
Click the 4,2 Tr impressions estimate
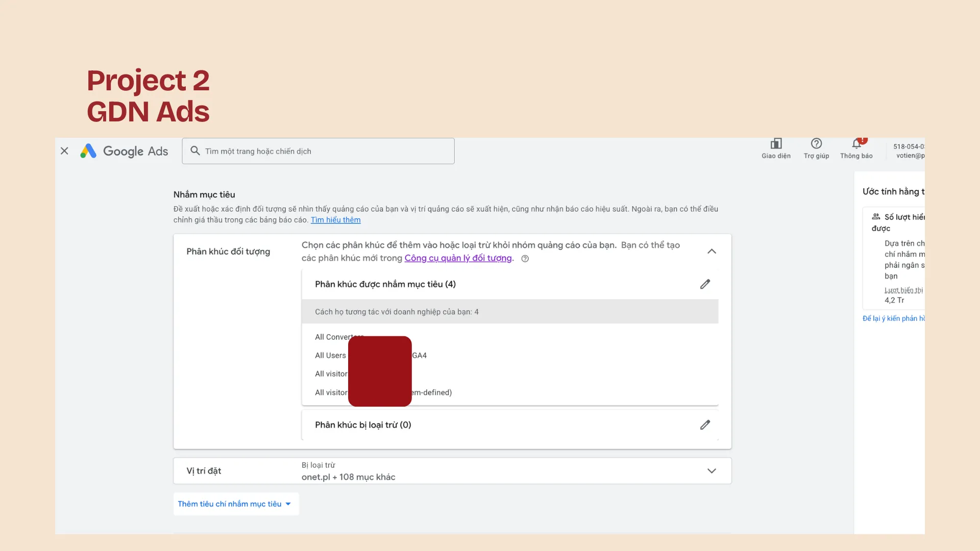pyautogui.click(x=894, y=300)
